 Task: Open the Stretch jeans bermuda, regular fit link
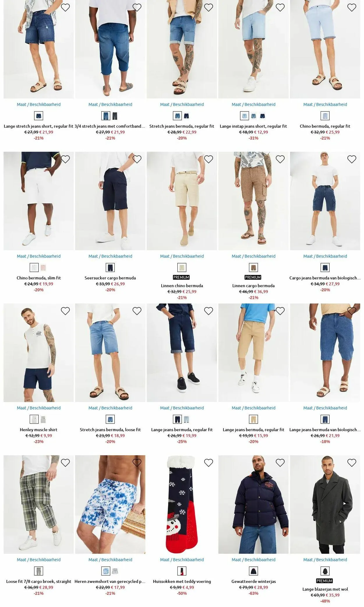182,126
